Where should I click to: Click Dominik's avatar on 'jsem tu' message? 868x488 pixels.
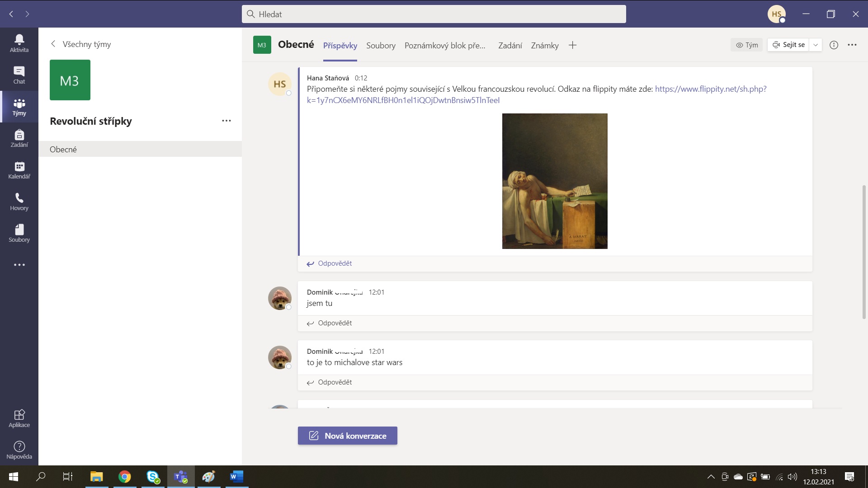280,298
